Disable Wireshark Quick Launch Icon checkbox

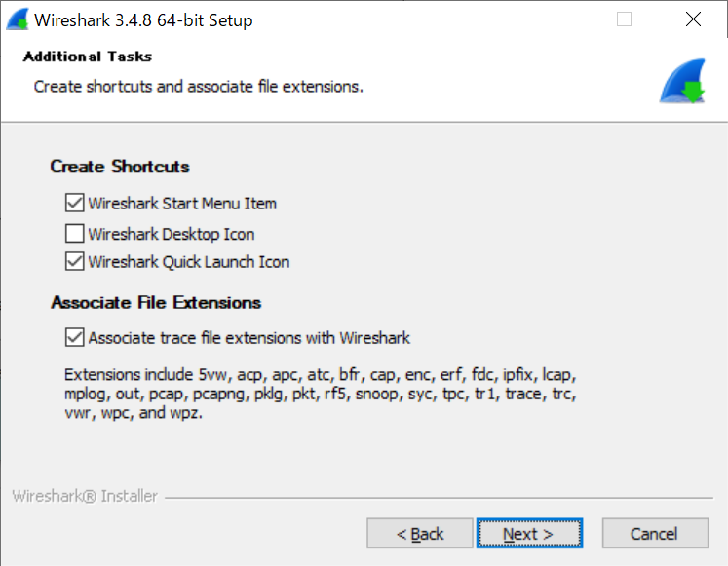tap(74, 262)
